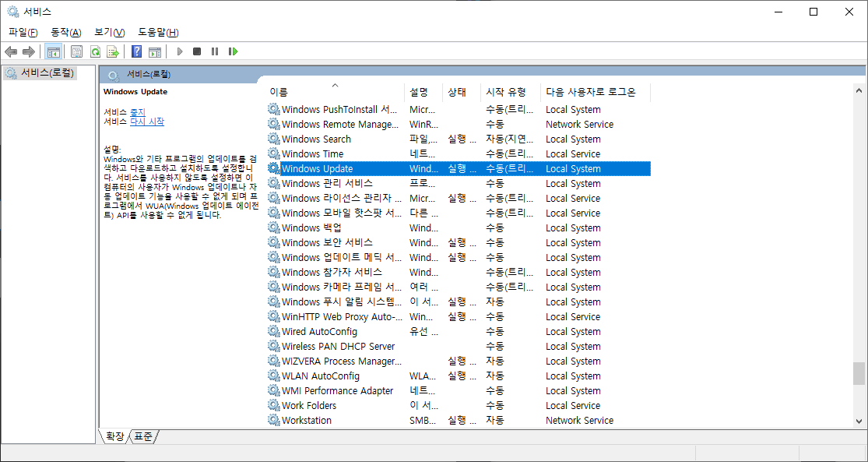Switch to the 표준 tab
This screenshot has height=462, width=868.
[143, 436]
